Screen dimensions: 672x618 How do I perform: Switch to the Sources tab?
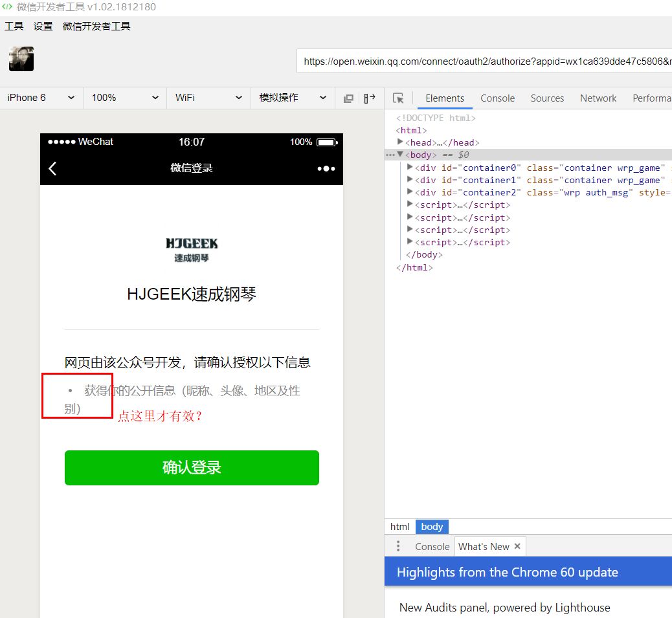[x=547, y=98]
